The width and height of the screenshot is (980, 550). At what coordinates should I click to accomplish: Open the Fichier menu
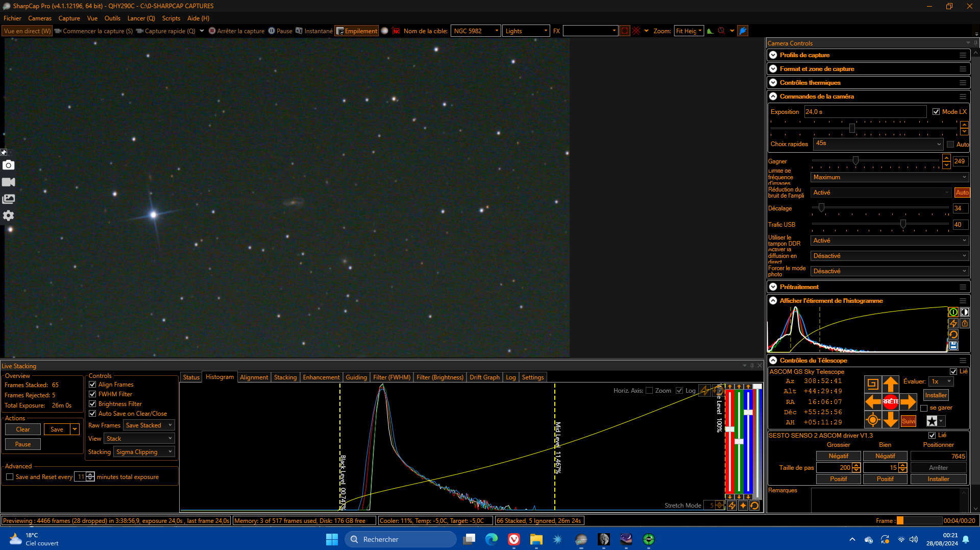12,18
